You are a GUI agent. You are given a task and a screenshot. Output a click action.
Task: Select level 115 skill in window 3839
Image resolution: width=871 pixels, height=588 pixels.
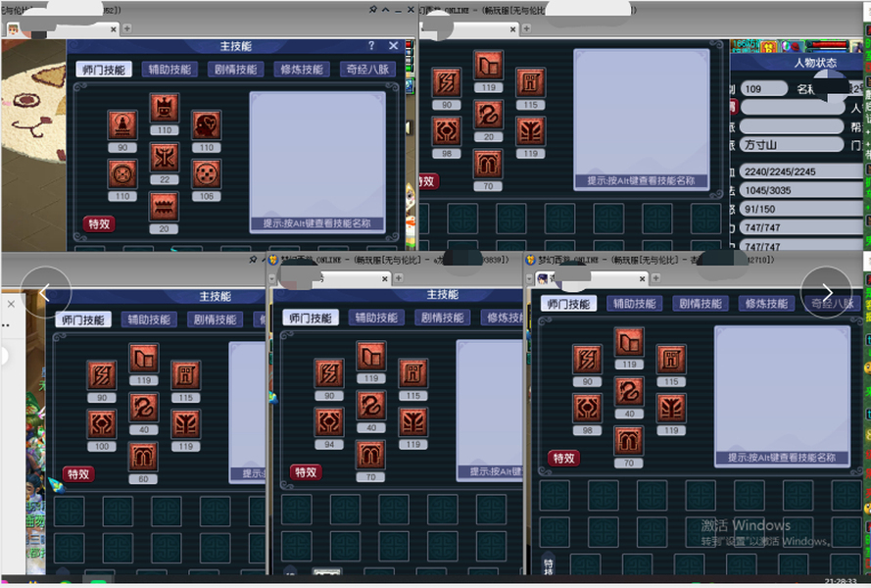click(x=412, y=373)
